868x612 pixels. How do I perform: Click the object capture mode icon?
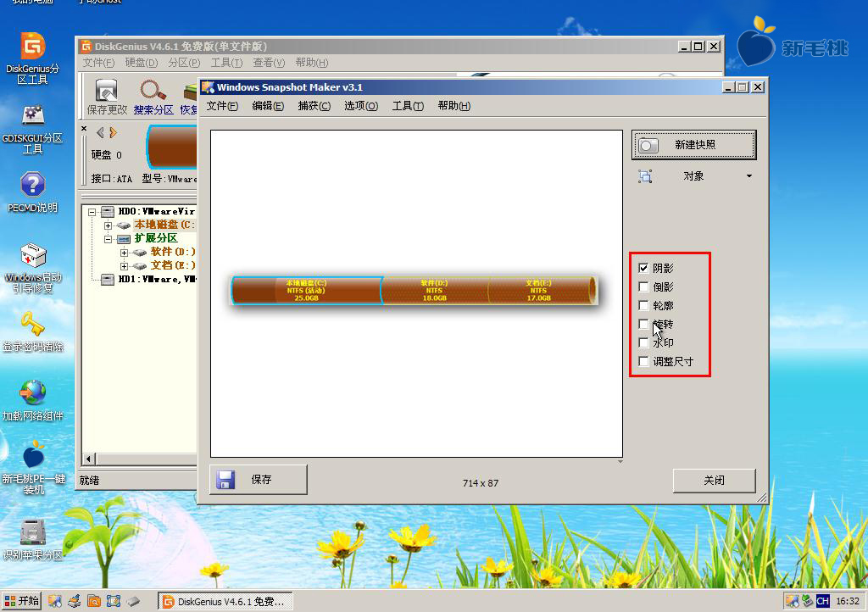coord(645,176)
